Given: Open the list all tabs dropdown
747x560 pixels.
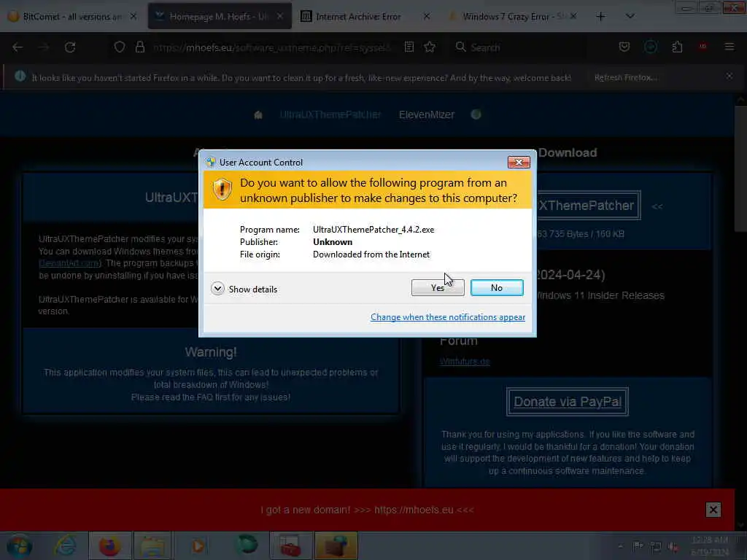Looking at the screenshot, I should click(x=630, y=17).
